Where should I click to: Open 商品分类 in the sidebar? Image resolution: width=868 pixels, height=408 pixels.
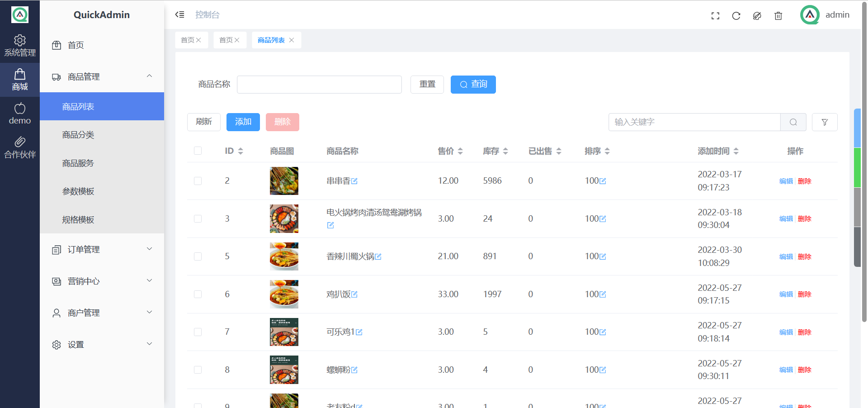[x=78, y=135]
